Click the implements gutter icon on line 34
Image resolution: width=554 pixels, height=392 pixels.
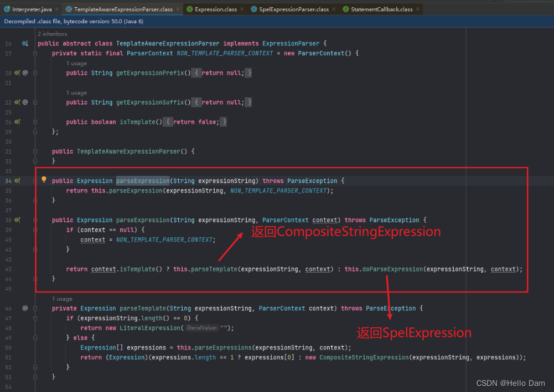point(17,181)
